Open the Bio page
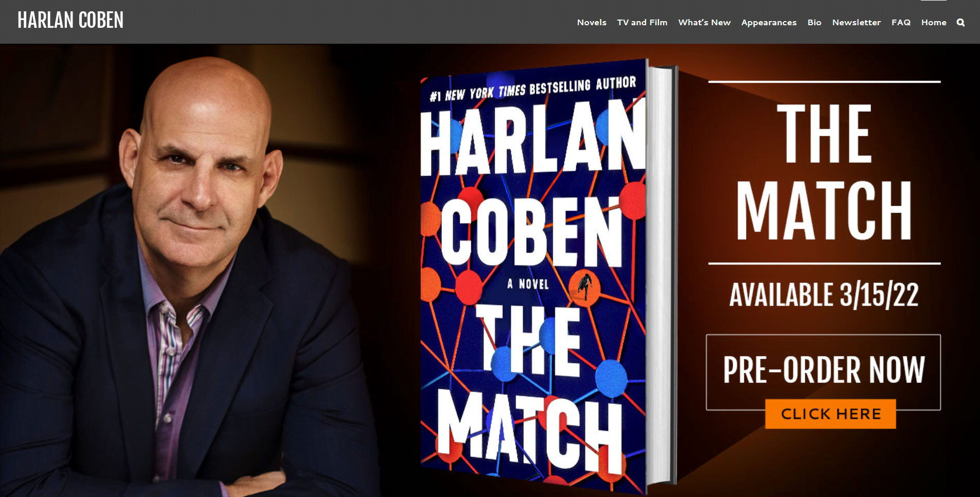This screenshot has height=497, width=980. [x=814, y=22]
